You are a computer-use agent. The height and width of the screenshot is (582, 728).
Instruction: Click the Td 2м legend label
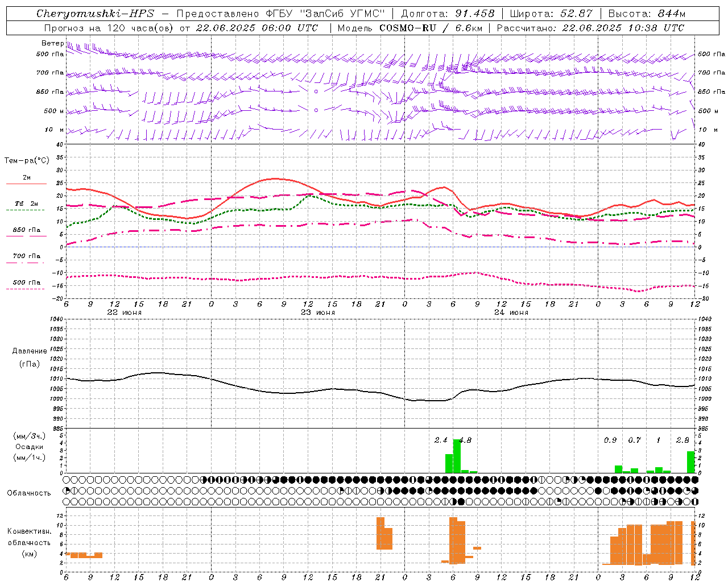[27, 203]
